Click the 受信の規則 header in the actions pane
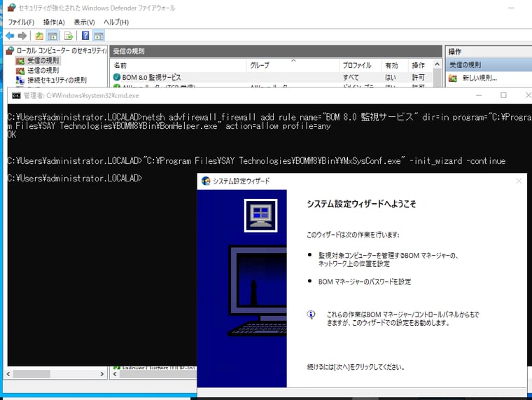The image size is (532, 400). tap(489, 64)
